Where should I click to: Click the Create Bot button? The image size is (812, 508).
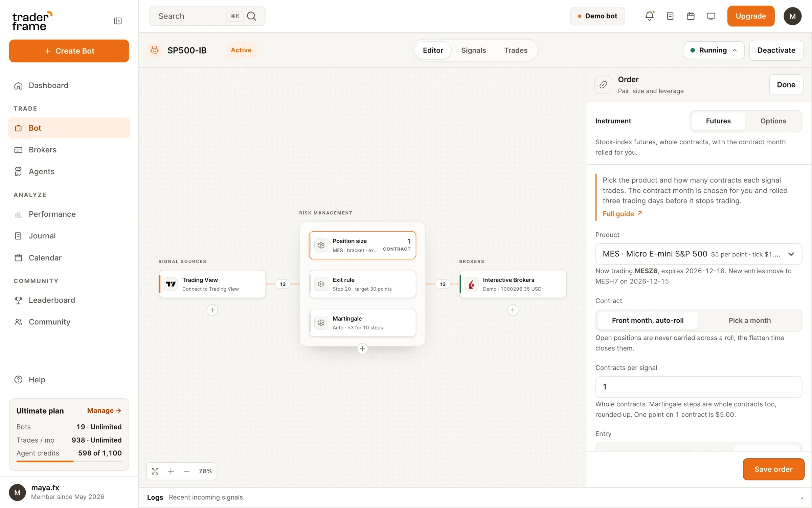pos(69,51)
